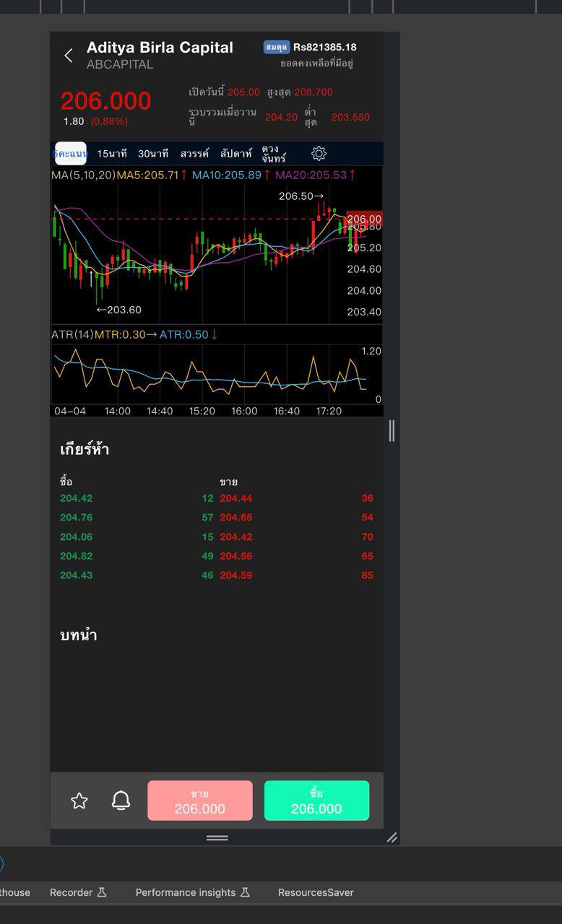Select the 30นาที chart interval

click(153, 154)
